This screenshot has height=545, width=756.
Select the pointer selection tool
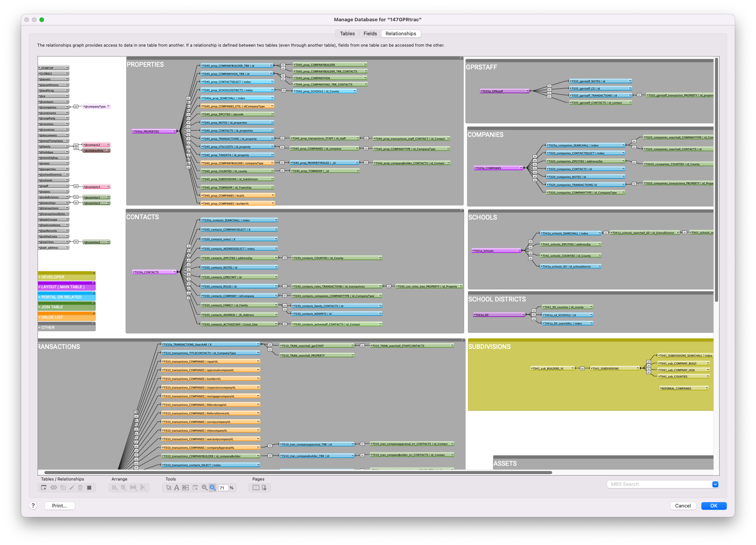[169, 488]
